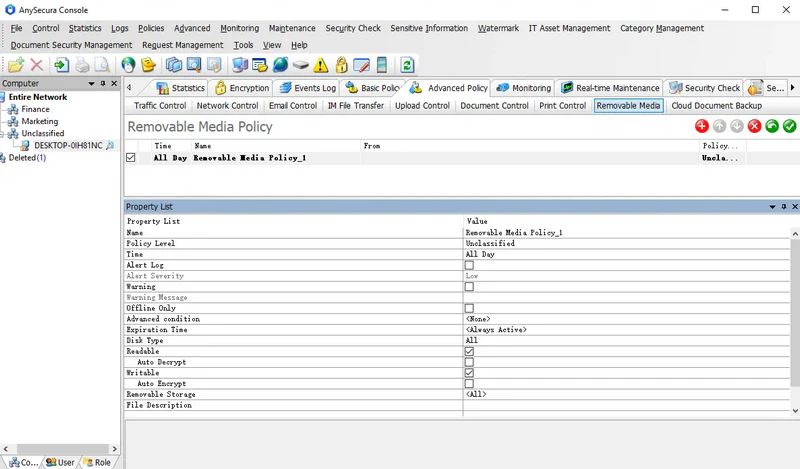Screen dimensions: 800x469
Task: Click the yellow tag toolbar icon
Action: [148, 65]
